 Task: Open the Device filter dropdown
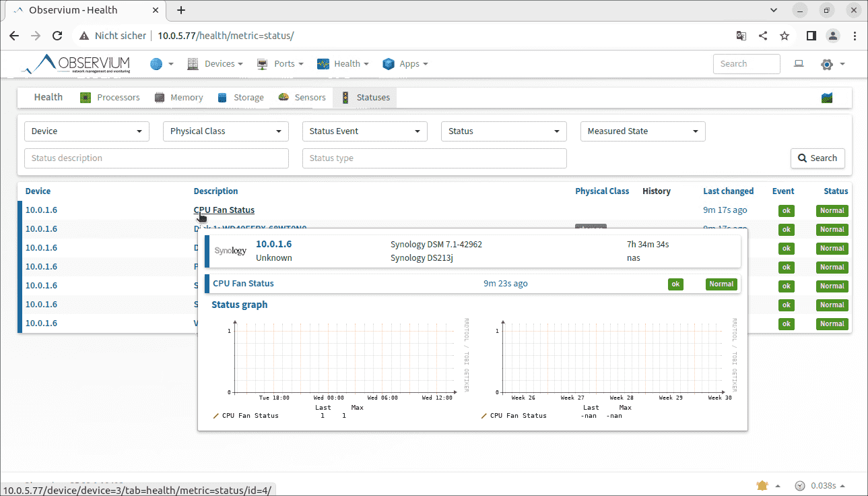pyautogui.click(x=87, y=131)
